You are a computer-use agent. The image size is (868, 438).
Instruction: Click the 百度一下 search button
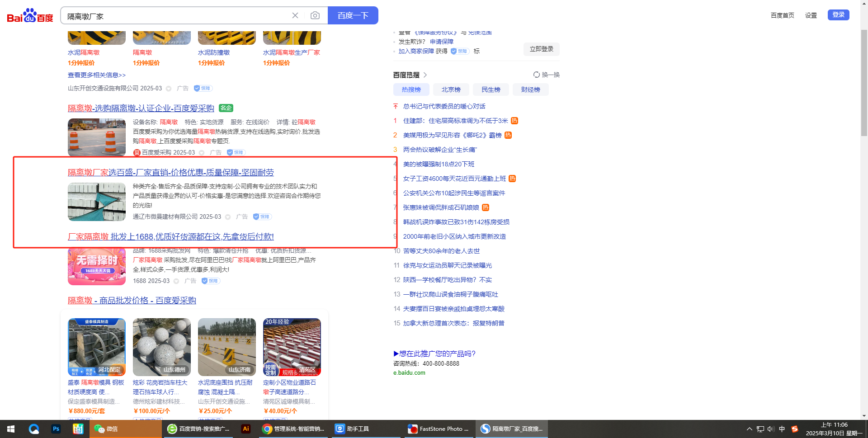[x=353, y=15]
